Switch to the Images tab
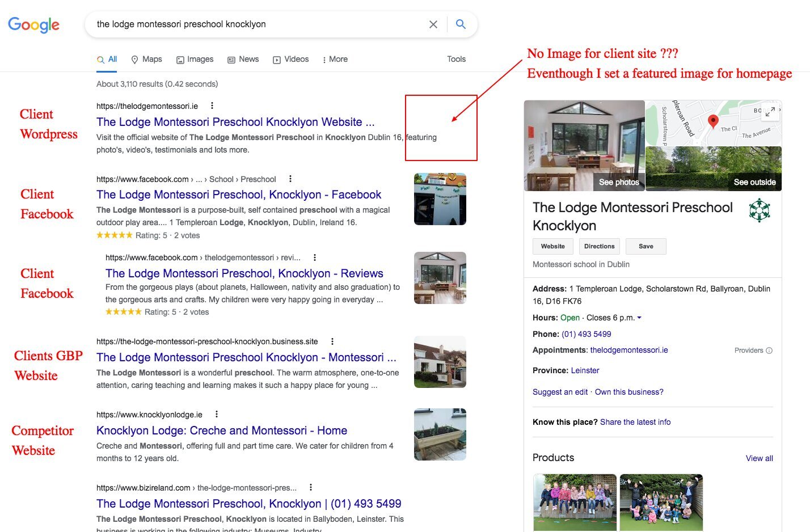 [195, 59]
